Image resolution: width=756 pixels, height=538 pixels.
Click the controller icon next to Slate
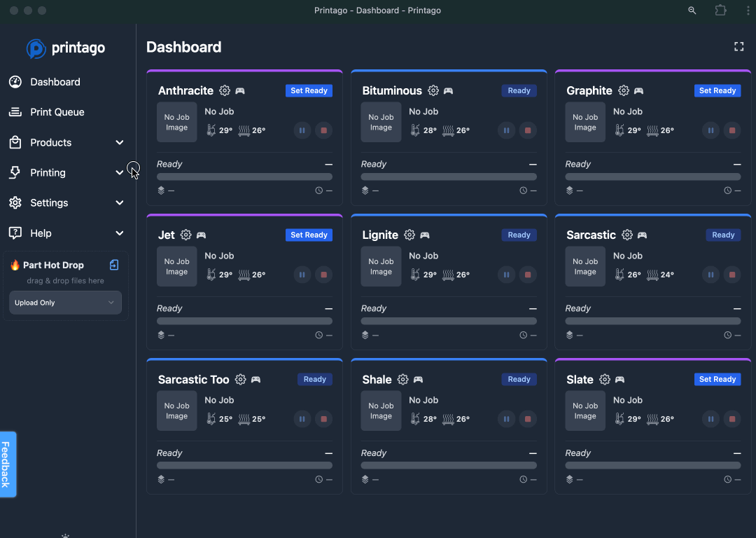620,380
